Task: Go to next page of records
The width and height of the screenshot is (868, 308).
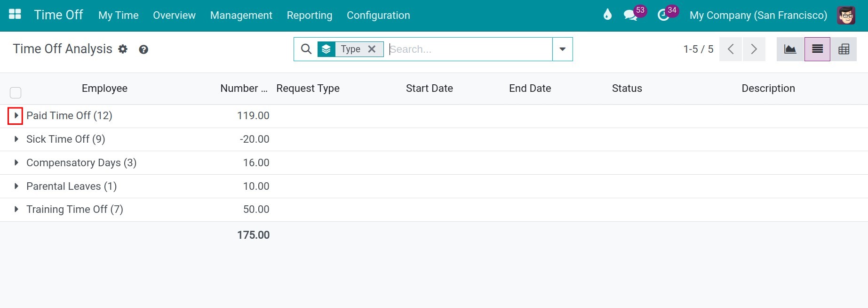Action: (x=754, y=49)
